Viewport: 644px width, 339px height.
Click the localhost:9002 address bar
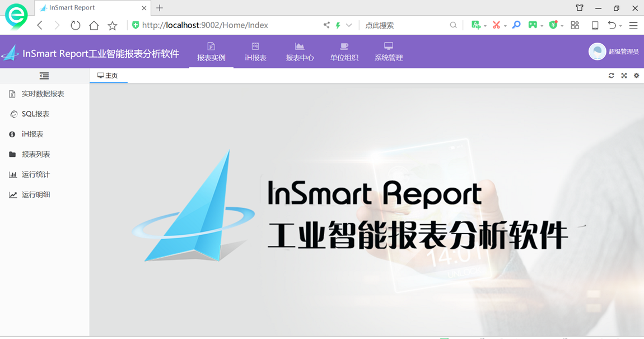(205, 25)
